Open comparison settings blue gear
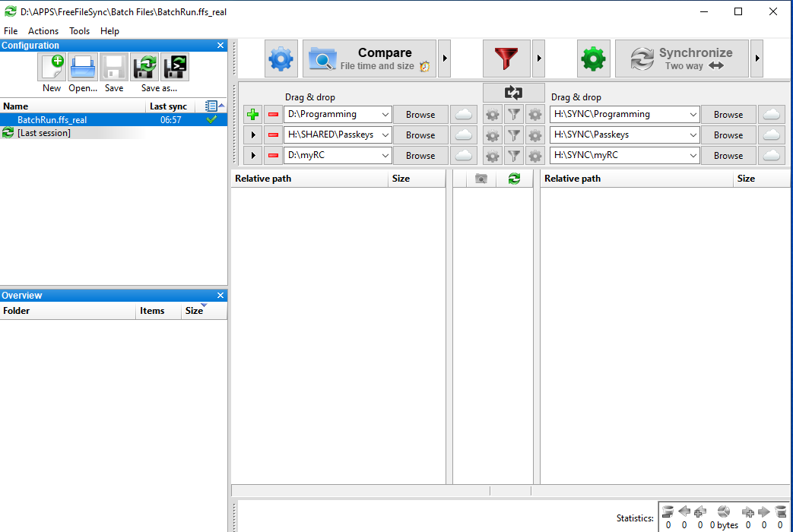 [x=281, y=59]
